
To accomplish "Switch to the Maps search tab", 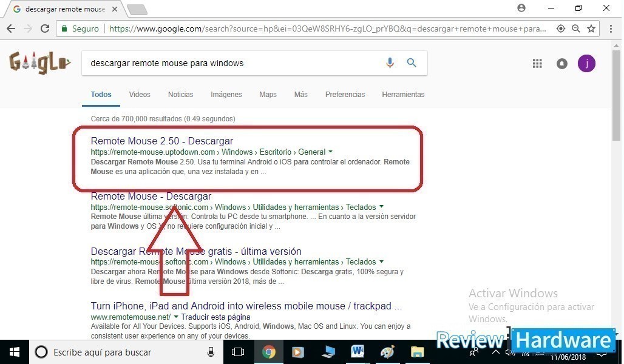I will coord(268,95).
